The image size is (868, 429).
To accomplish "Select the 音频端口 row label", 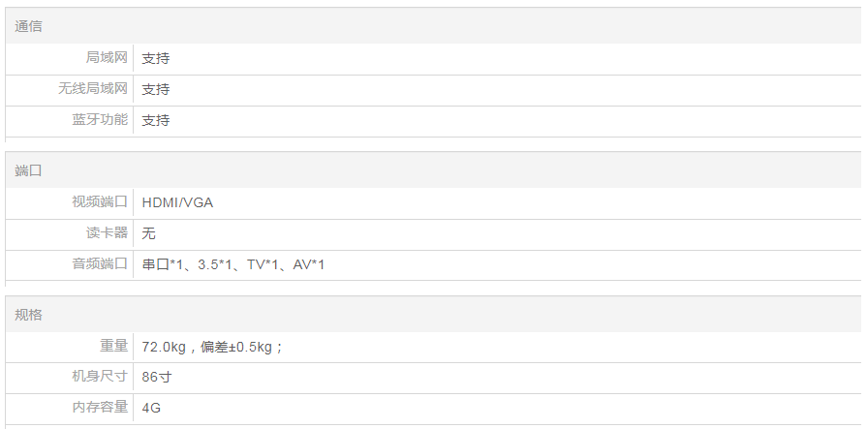I will tap(100, 264).
